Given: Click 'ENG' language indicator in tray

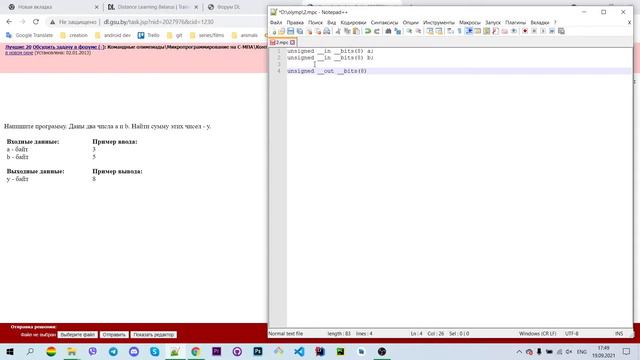Looking at the screenshot, I should [582, 351].
